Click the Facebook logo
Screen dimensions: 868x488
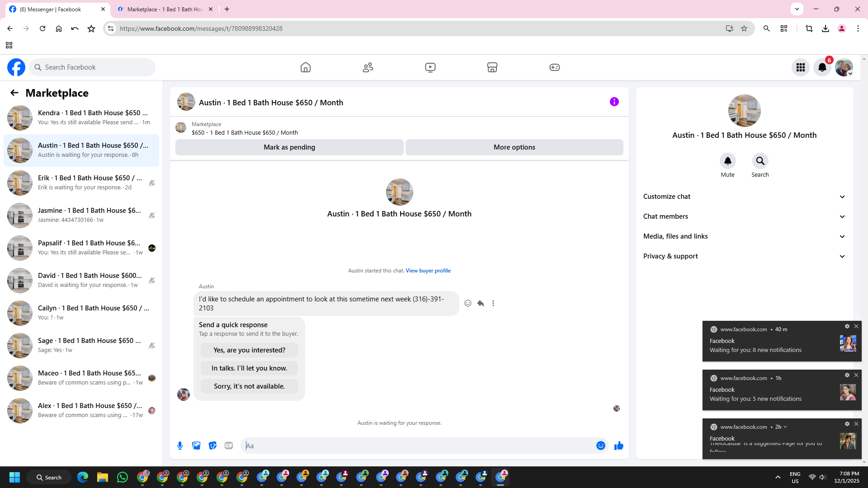point(16,67)
